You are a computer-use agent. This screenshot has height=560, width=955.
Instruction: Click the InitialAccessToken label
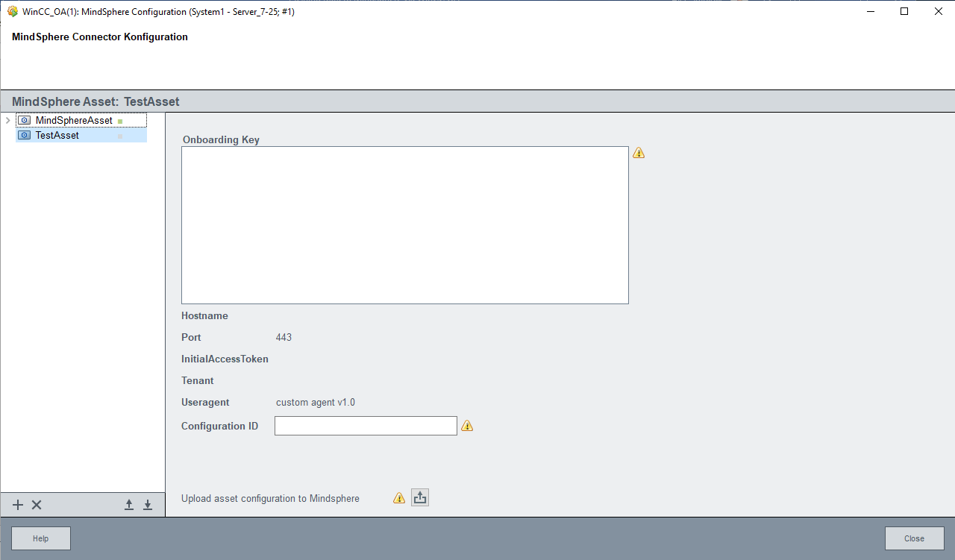coord(225,359)
